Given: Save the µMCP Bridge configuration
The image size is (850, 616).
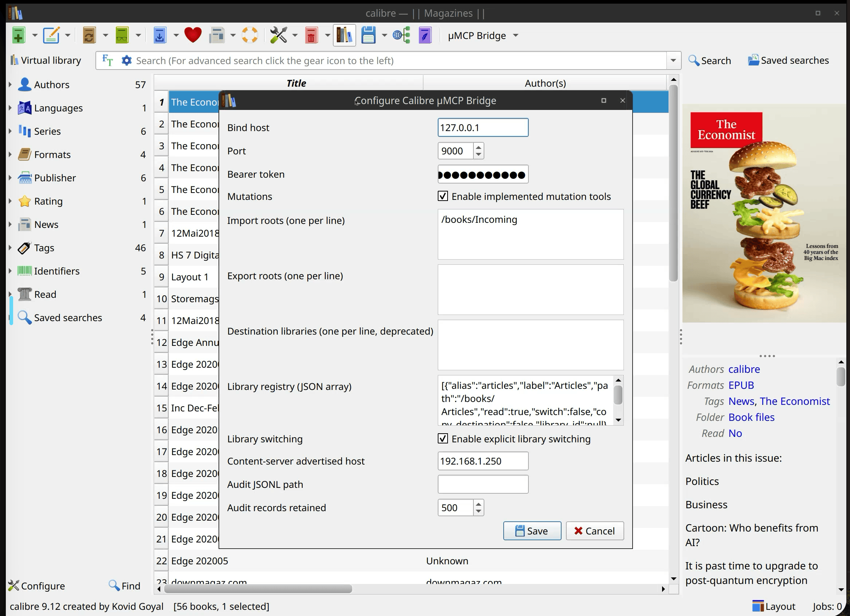Looking at the screenshot, I should tap(532, 530).
